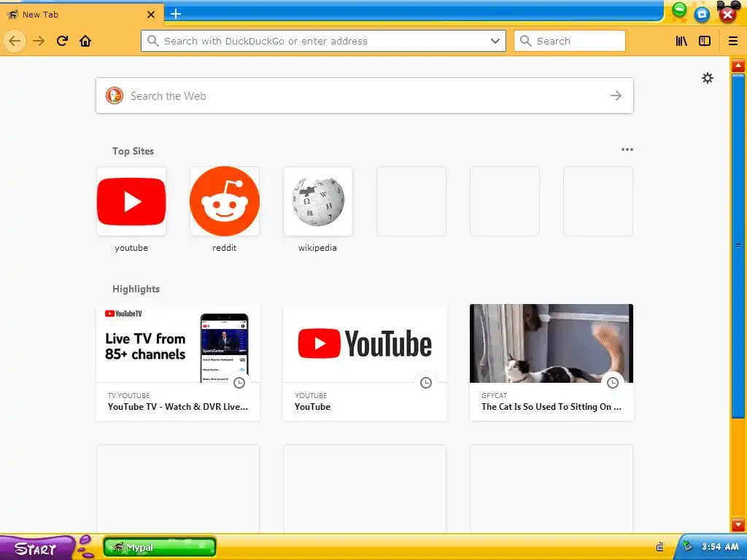This screenshot has height=560, width=747.
Task: Open the home page icon
Action: pos(85,41)
